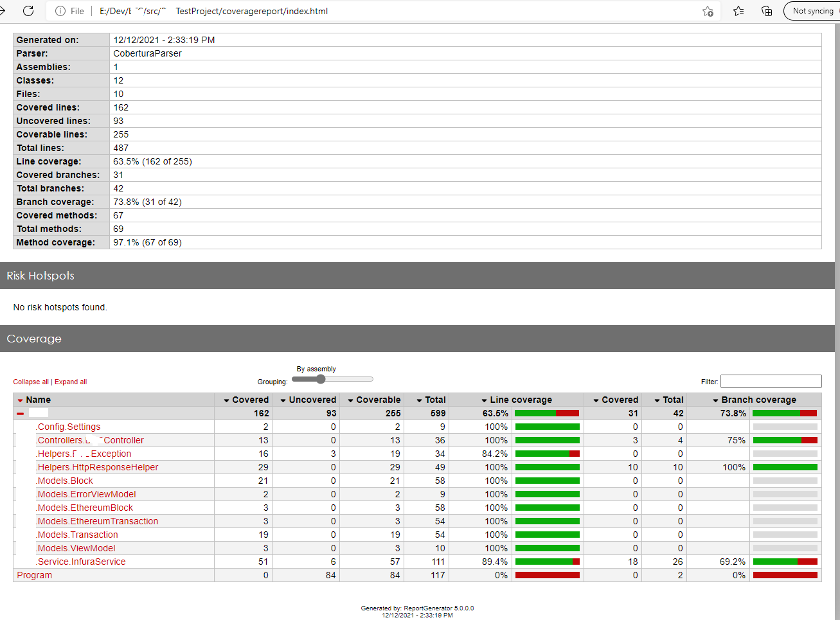Open Service.InfuraService class report

(81, 562)
